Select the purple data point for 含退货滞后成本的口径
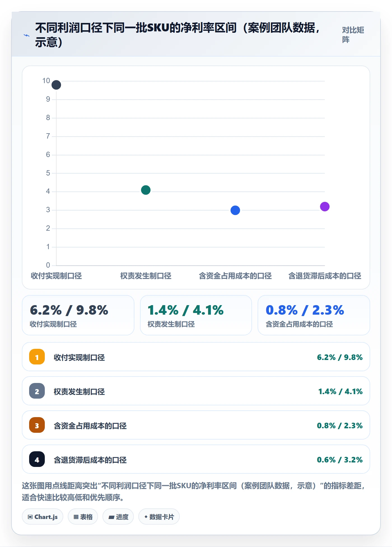 point(325,207)
